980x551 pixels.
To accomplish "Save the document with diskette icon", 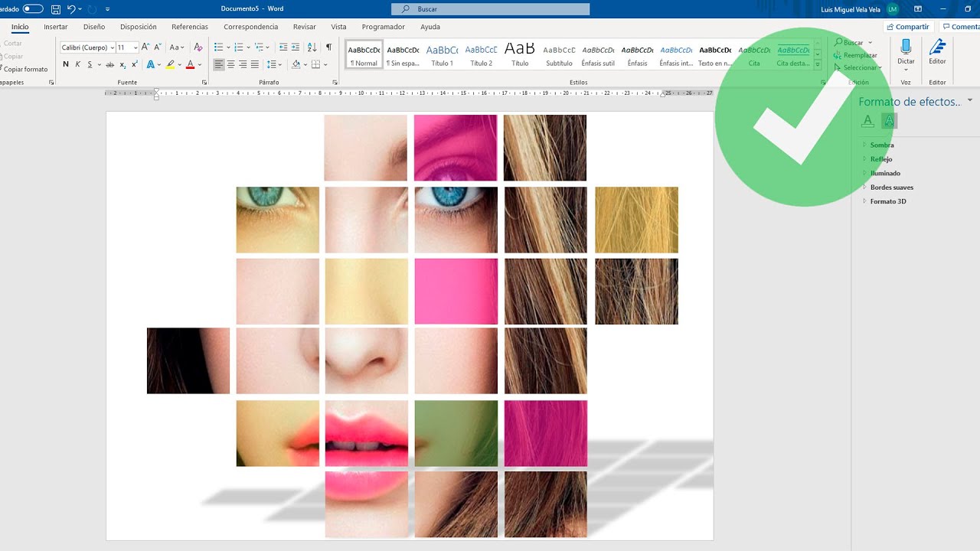I will 55,9.
